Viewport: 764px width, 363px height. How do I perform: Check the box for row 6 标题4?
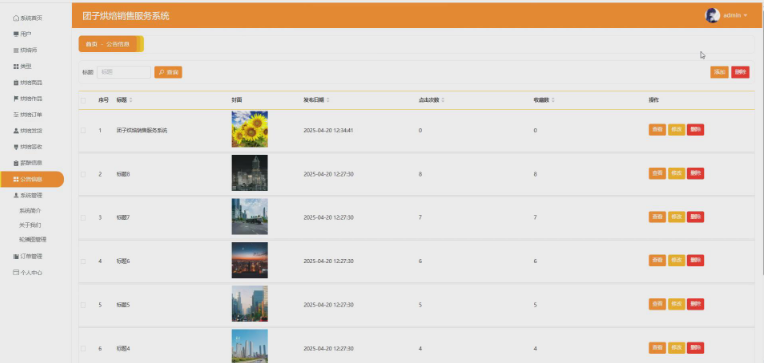83,348
